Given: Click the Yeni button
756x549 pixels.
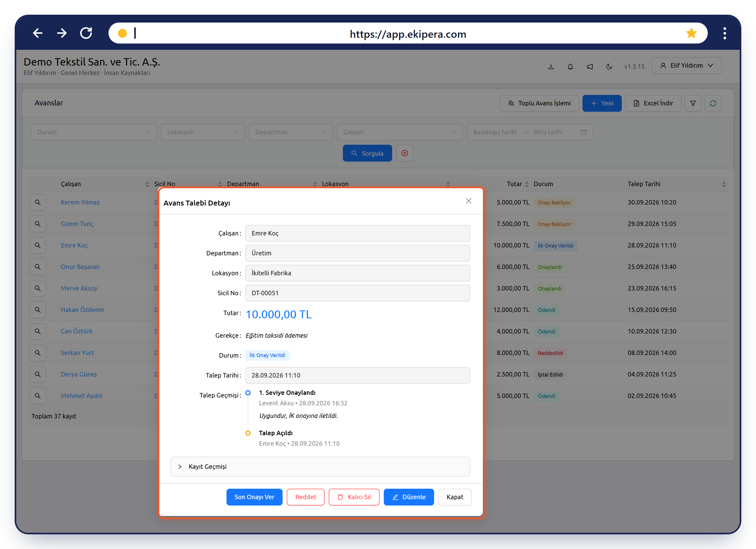Looking at the screenshot, I should coord(602,103).
